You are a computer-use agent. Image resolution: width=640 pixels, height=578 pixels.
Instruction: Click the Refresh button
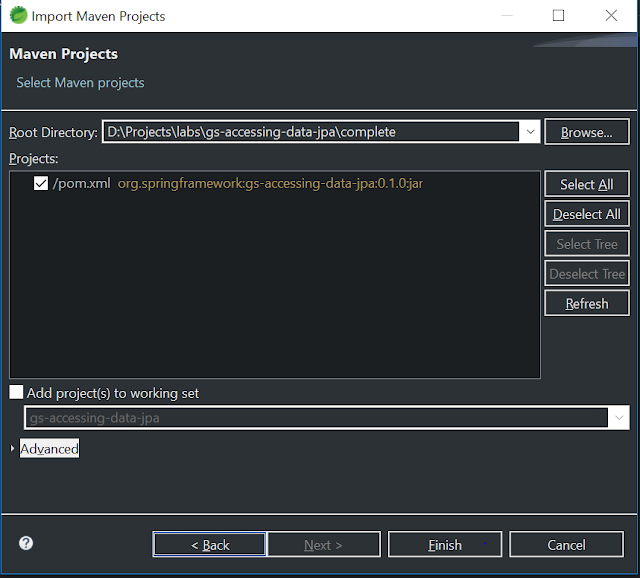[587, 303]
